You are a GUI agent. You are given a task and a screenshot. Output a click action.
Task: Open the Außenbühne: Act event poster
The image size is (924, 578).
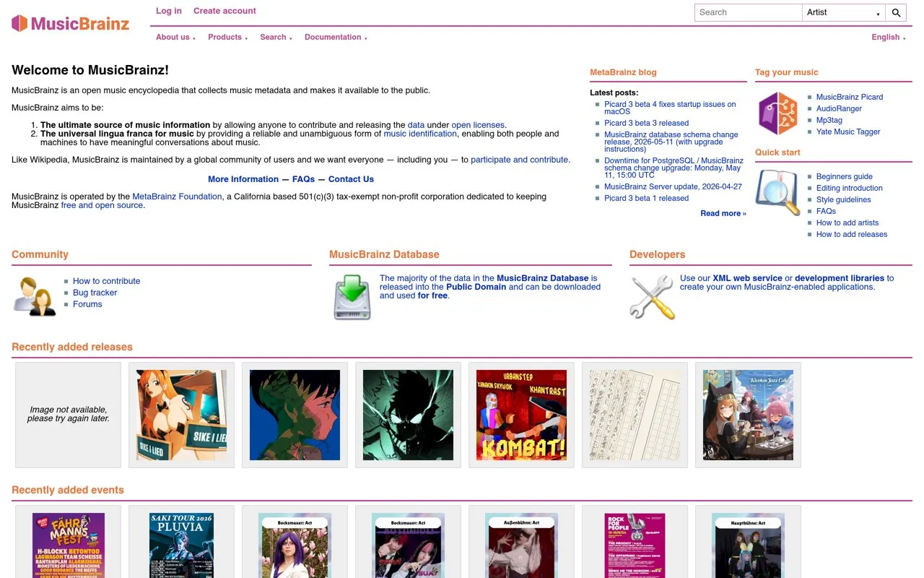[x=521, y=545]
